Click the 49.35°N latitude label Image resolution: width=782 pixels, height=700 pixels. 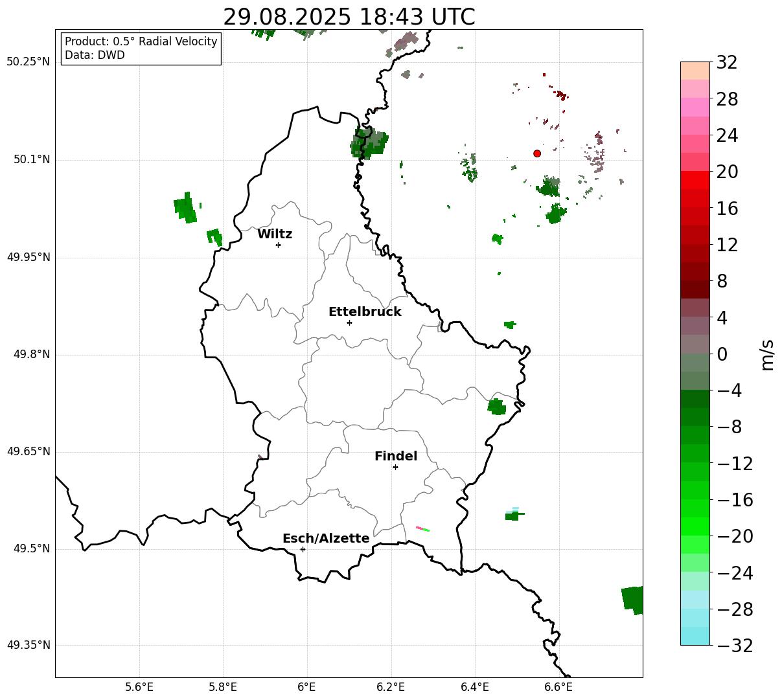(29, 645)
